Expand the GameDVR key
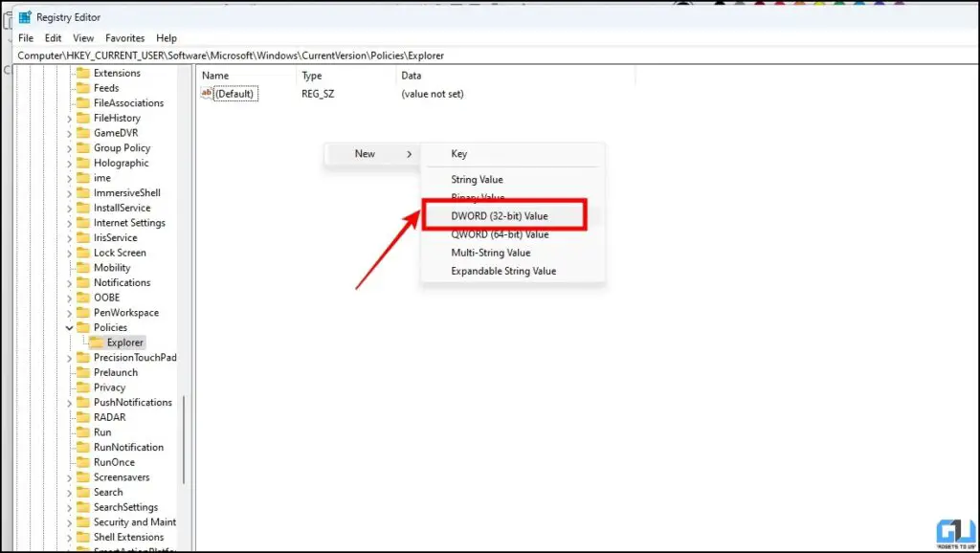Viewport: 980px width, 553px height. click(69, 134)
